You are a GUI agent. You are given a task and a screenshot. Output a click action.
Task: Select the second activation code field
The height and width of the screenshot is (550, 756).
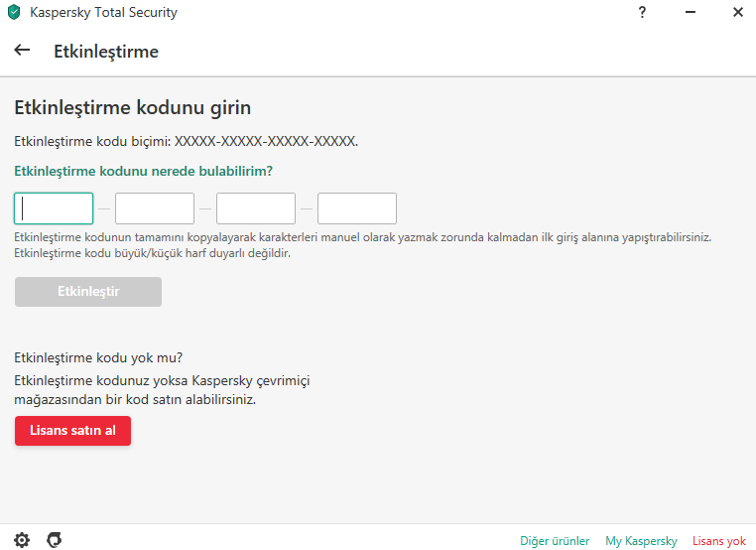pos(155,208)
